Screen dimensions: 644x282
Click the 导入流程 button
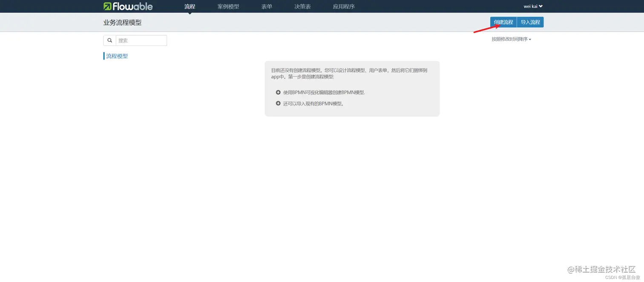tap(530, 22)
